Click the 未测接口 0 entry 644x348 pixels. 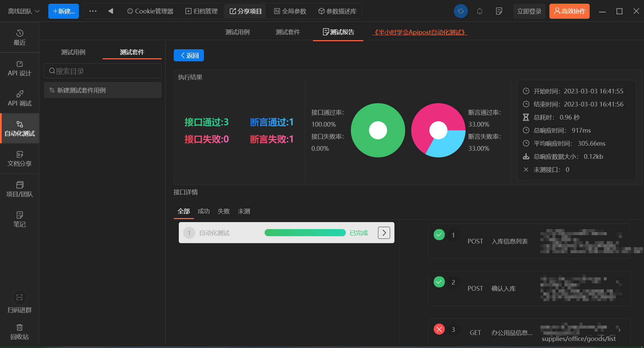[546, 169]
